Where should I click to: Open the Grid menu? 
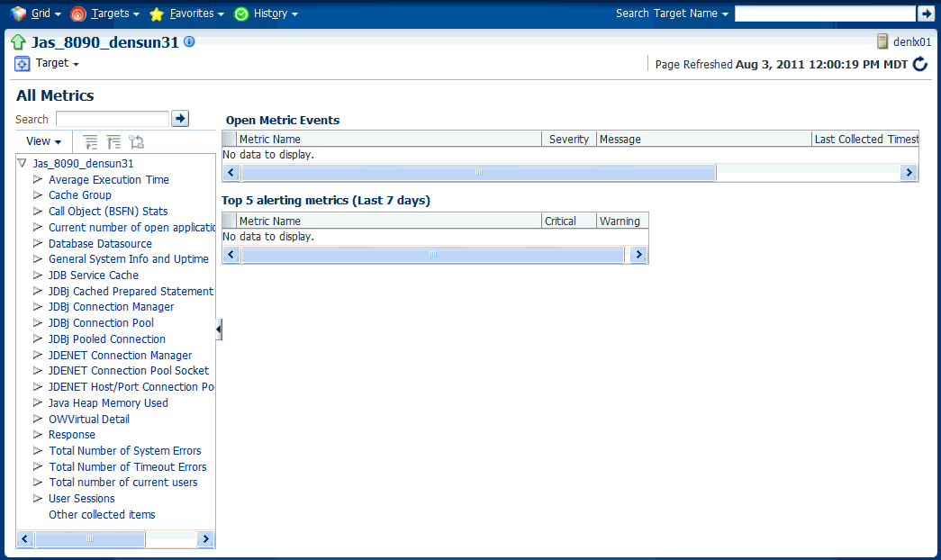point(46,14)
